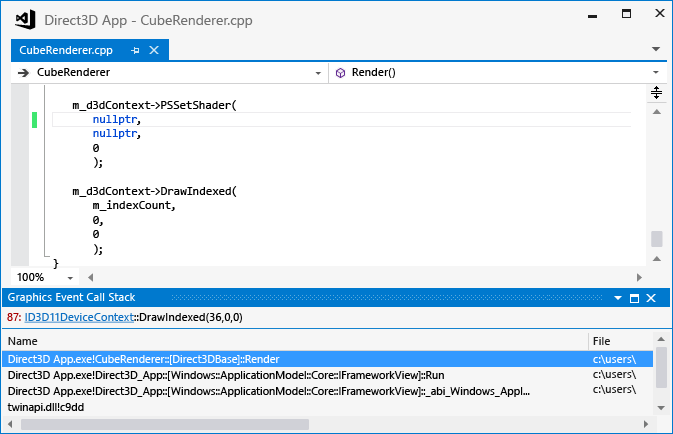Close the CubeRenderer.cpp tab
Screen dimensions: 673x434
[154, 50]
